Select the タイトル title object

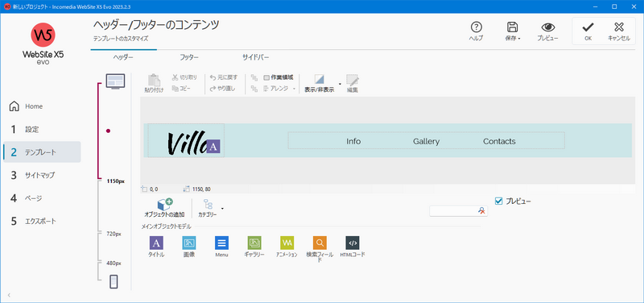156,247
